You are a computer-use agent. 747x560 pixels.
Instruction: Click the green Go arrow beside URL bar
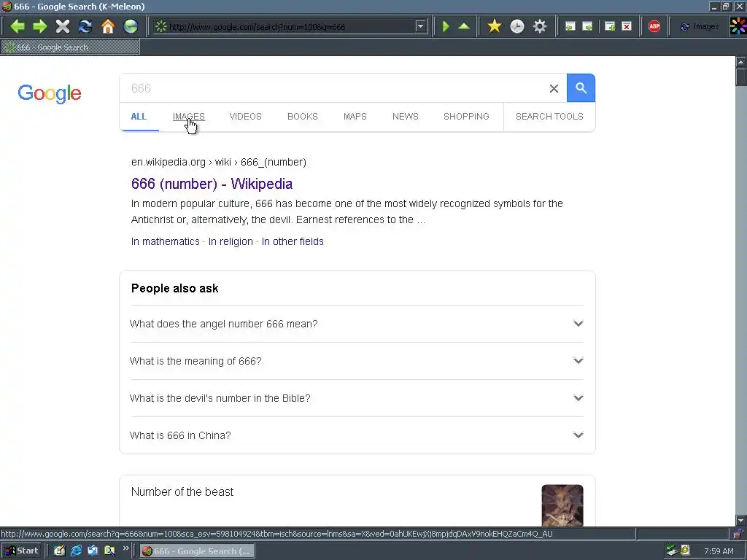[x=446, y=26]
